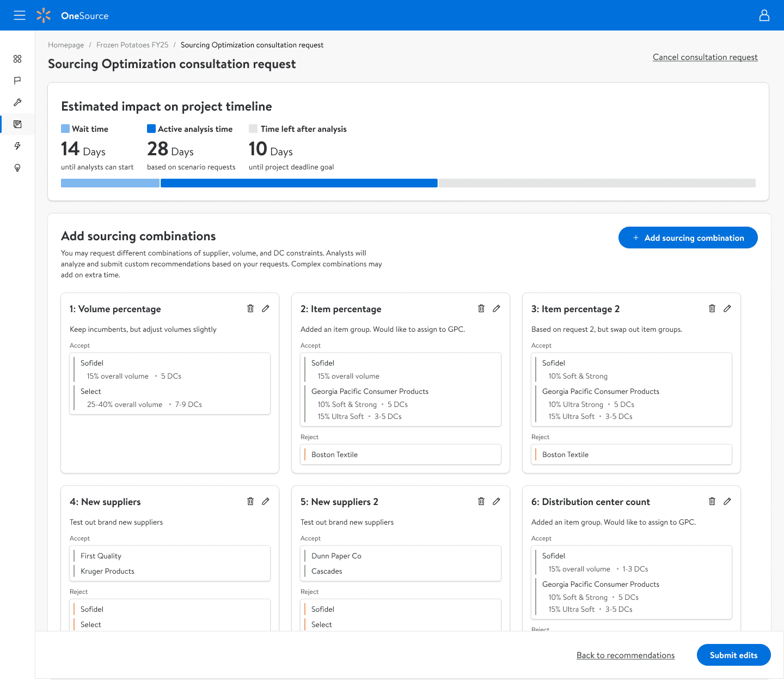The width and height of the screenshot is (784, 681).
Task: Open the hamburger navigation menu
Action: [20, 15]
